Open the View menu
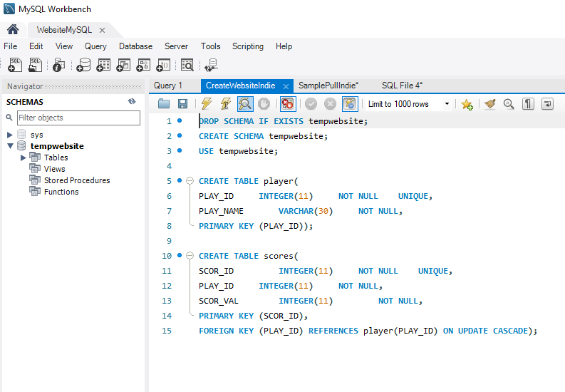 (64, 46)
